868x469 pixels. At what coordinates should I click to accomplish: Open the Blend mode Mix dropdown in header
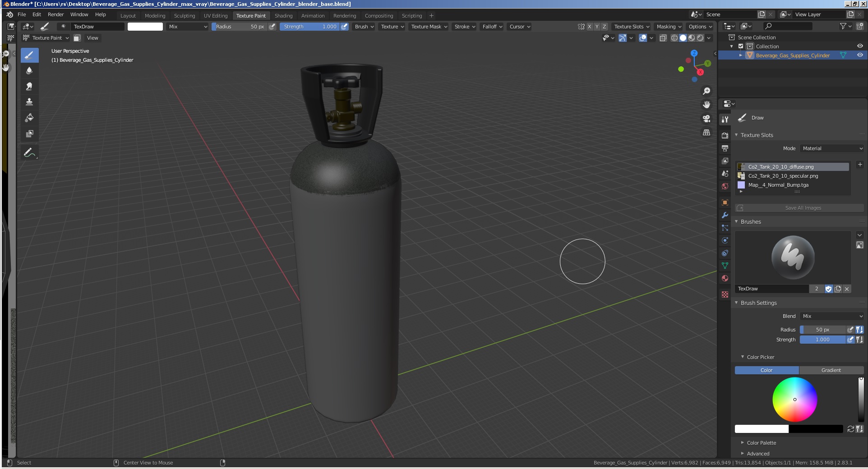(188, 27)
